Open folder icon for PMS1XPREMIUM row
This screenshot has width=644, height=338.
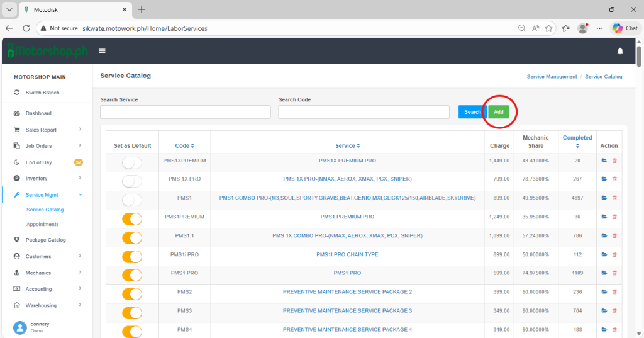(x=604, y=161)
